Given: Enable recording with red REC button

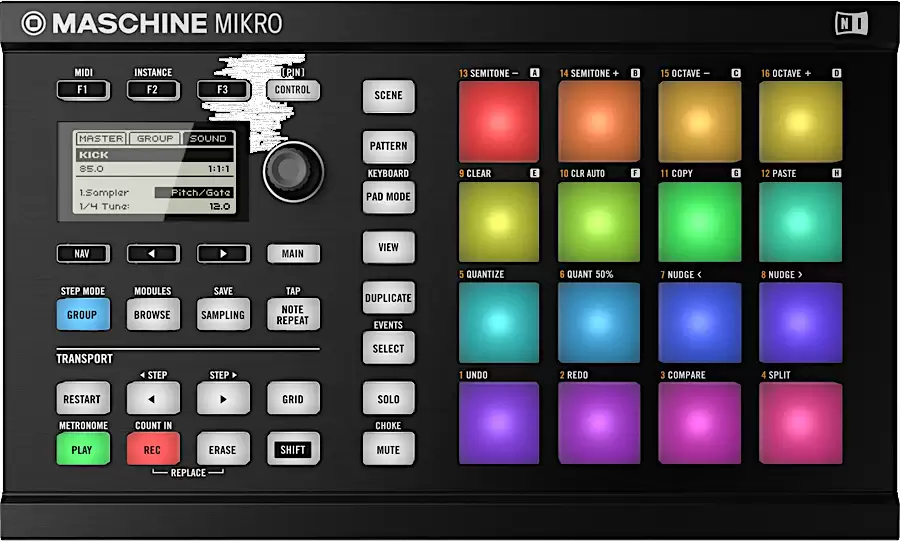Looking at the screenshot, I should click(153, 450).
